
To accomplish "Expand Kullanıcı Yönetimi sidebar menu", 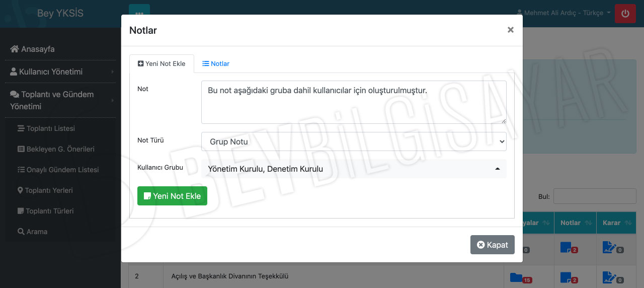I will tap(60, 71).
